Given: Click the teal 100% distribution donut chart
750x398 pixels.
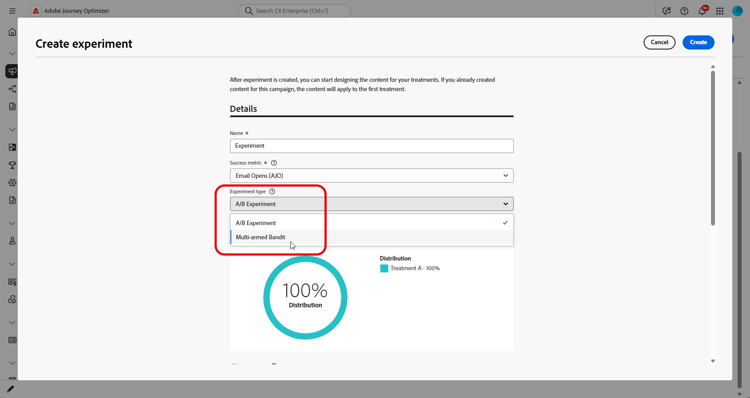Looking at the screenshot, I should (305, 298).
